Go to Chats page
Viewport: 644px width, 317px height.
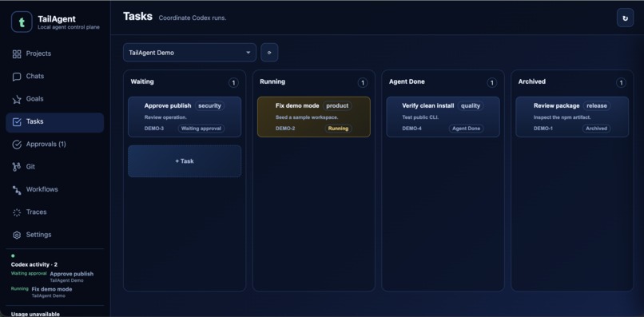pos(54,77)
